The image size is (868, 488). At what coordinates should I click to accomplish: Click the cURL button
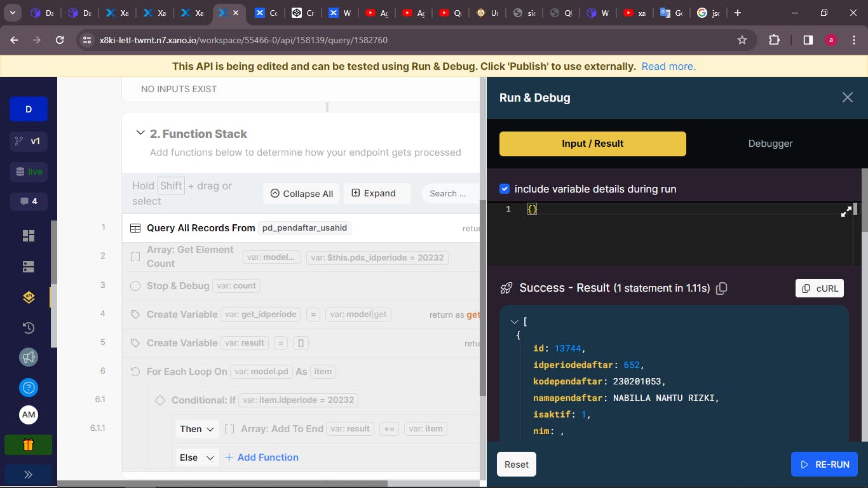[x=820, y=288]
